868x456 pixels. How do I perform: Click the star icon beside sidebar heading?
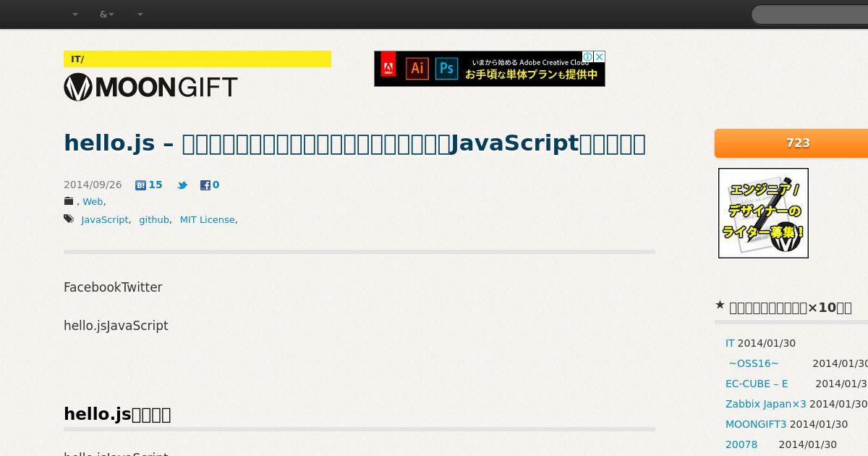pyautogui.click(x=720, y=305)
